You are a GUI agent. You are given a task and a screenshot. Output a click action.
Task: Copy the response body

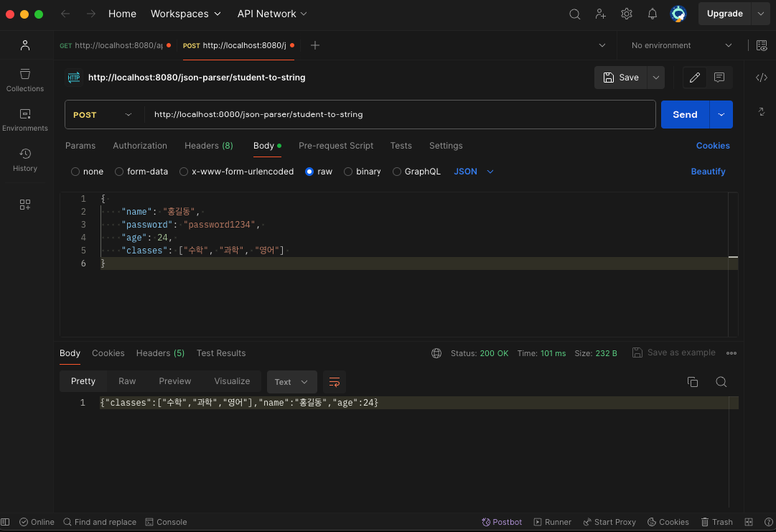coord(693,382)
